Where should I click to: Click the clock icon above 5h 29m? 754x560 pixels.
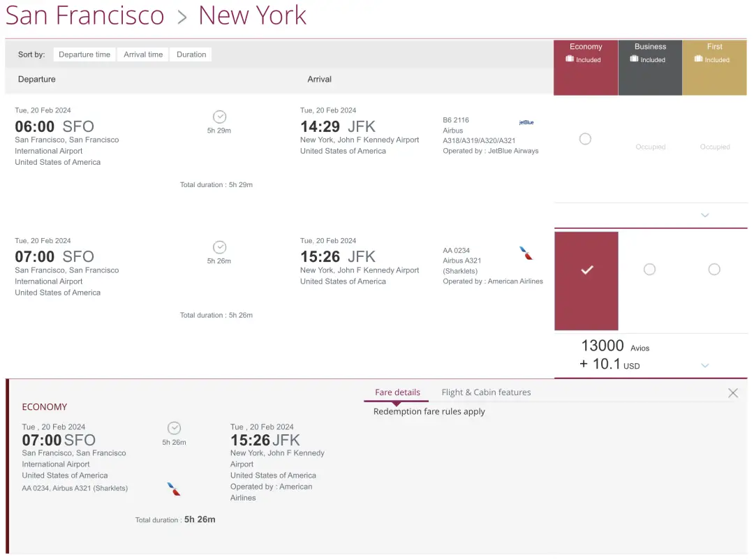tap(219, 117)
